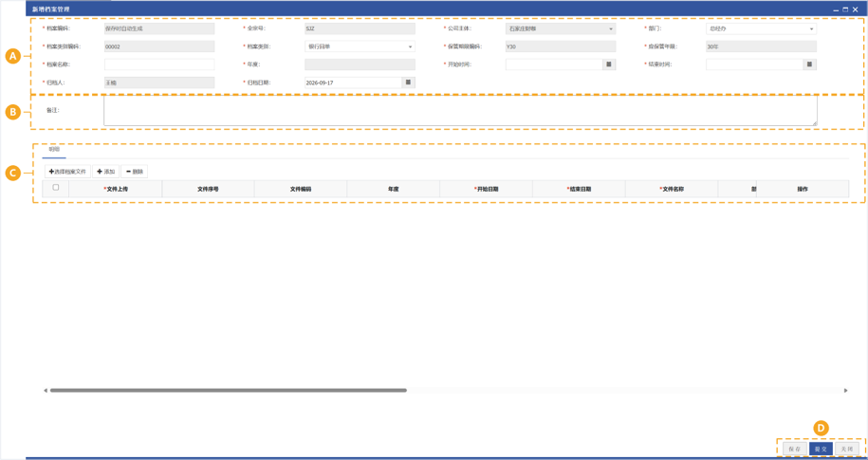This screenshot has width=868, height=460.
Task: Click the 全宗号 field showing SJZ
Action: point(360,28)
